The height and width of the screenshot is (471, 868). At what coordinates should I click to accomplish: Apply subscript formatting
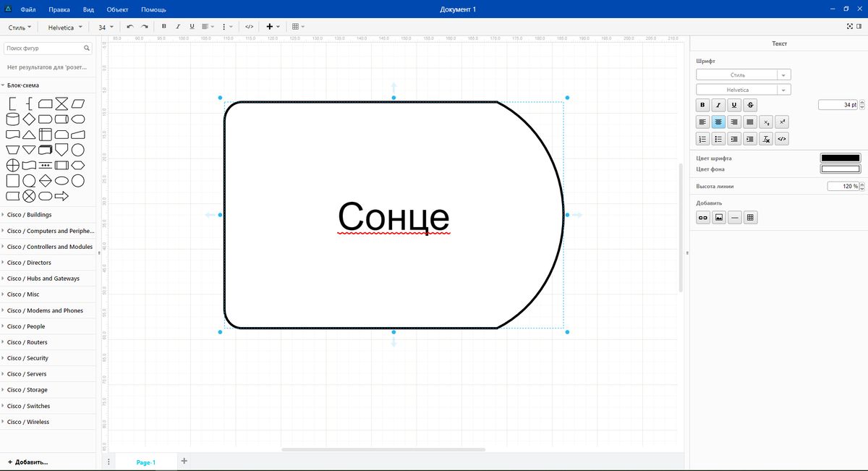pyautogui.click(x=766, y=122)
